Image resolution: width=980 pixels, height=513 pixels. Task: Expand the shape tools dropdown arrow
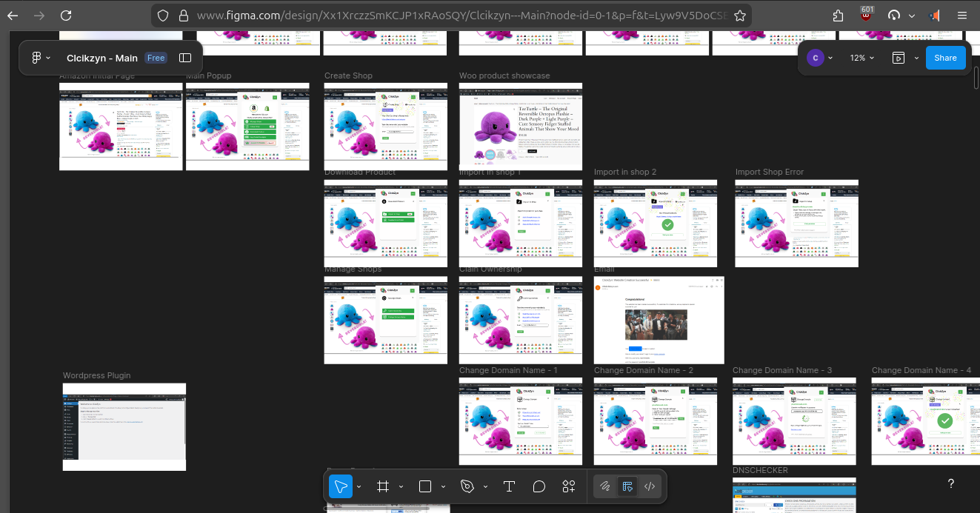click(x=443, y=486)
